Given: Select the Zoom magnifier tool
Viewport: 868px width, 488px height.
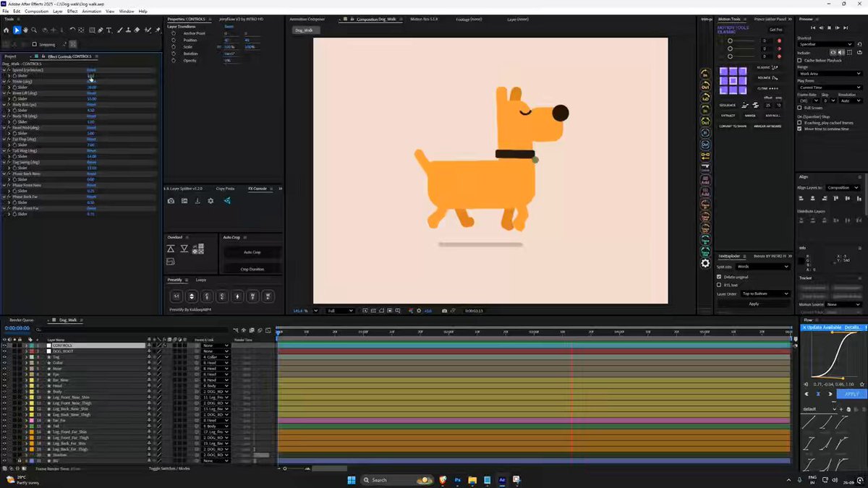Looking at the screenshot, I should (x=34, y=30).
